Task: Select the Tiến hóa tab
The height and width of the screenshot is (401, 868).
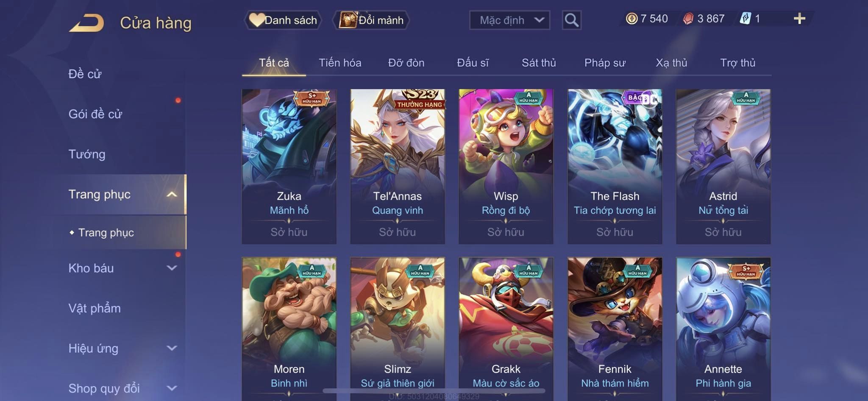Action: 340,63
